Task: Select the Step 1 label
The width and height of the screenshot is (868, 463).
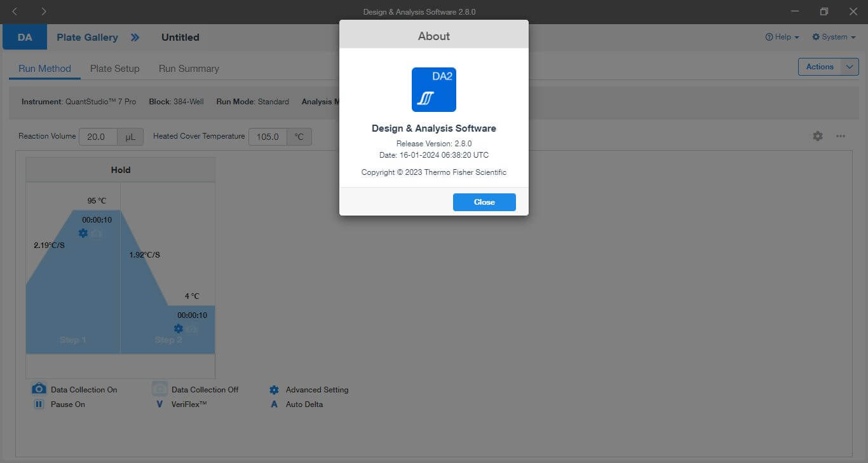Action: 73,340
